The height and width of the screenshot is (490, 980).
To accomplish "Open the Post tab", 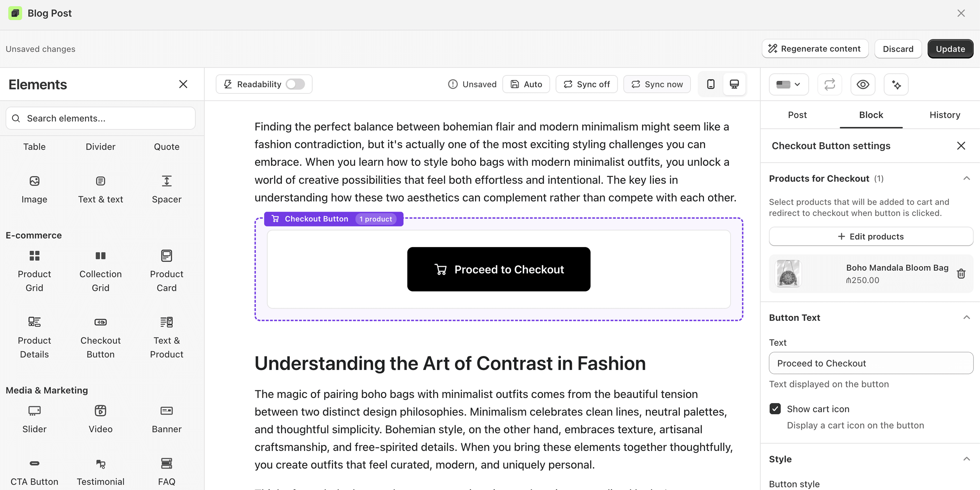I will [x=797, y=115].
